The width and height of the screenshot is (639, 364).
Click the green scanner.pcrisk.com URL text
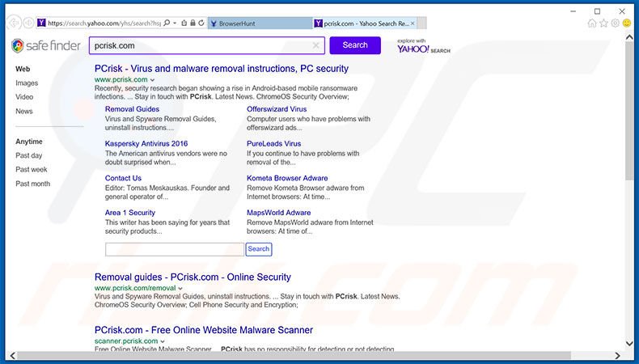point(126,341)
